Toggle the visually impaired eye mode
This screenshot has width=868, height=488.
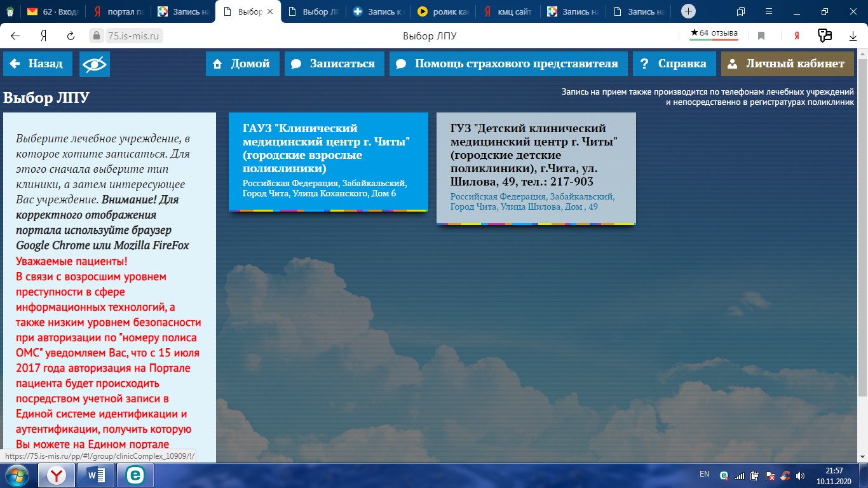95,64
